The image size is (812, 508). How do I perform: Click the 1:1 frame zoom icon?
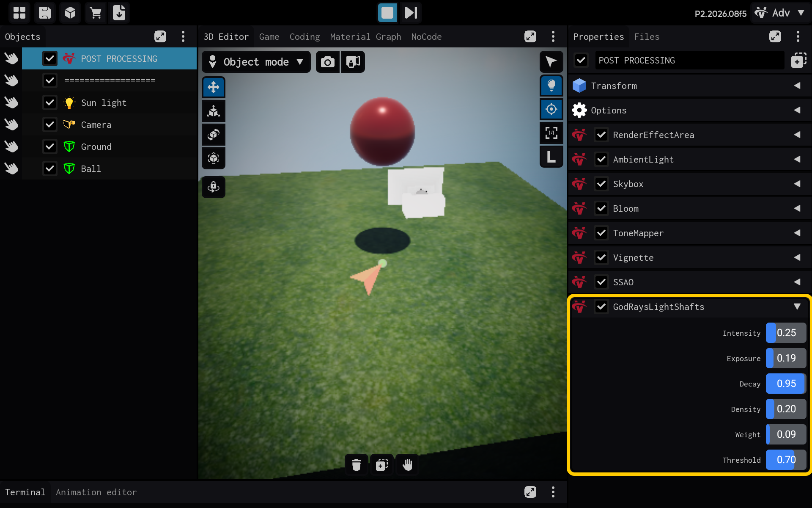551,133
